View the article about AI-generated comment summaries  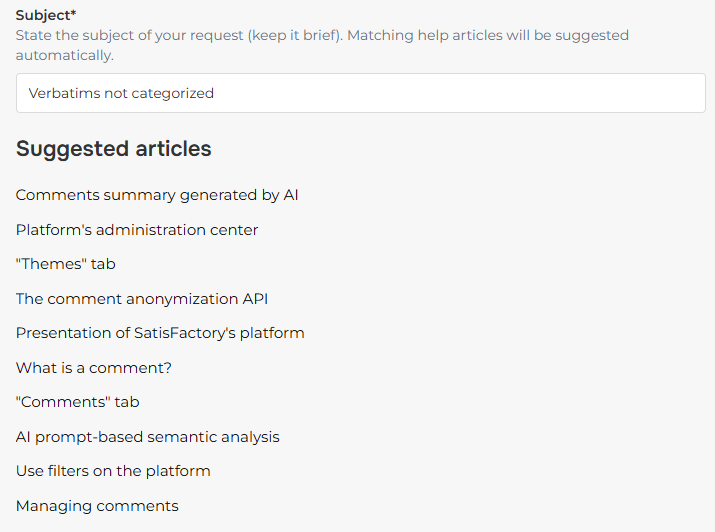pyautogui.click(x=157, y=195)
